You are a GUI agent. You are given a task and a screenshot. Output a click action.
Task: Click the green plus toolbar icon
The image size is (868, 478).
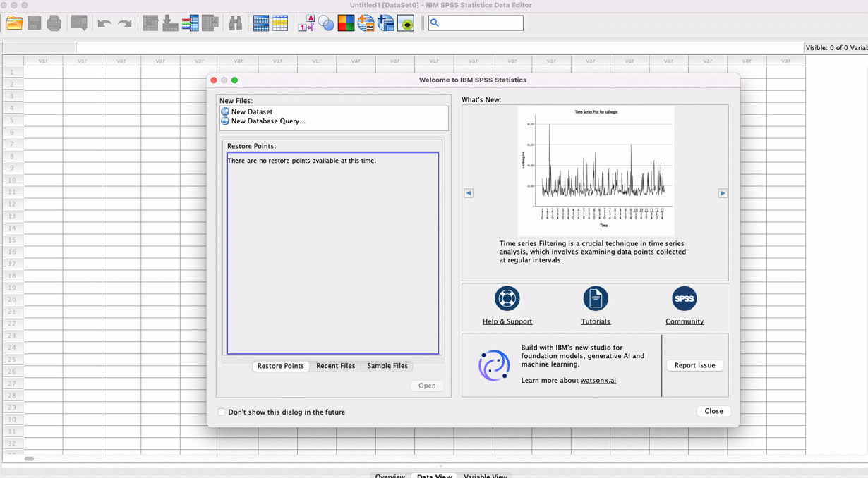(x=406, y=23)
